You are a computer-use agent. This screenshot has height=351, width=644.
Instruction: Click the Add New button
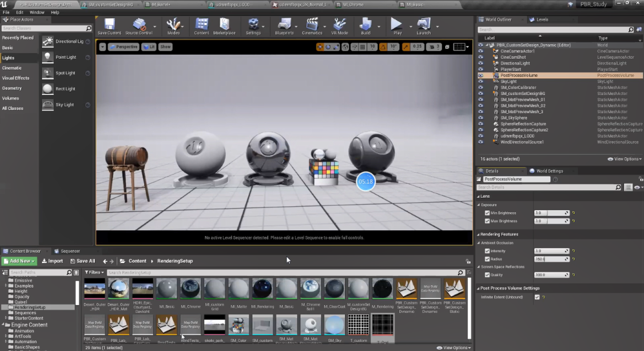click(x=20, y=261)
